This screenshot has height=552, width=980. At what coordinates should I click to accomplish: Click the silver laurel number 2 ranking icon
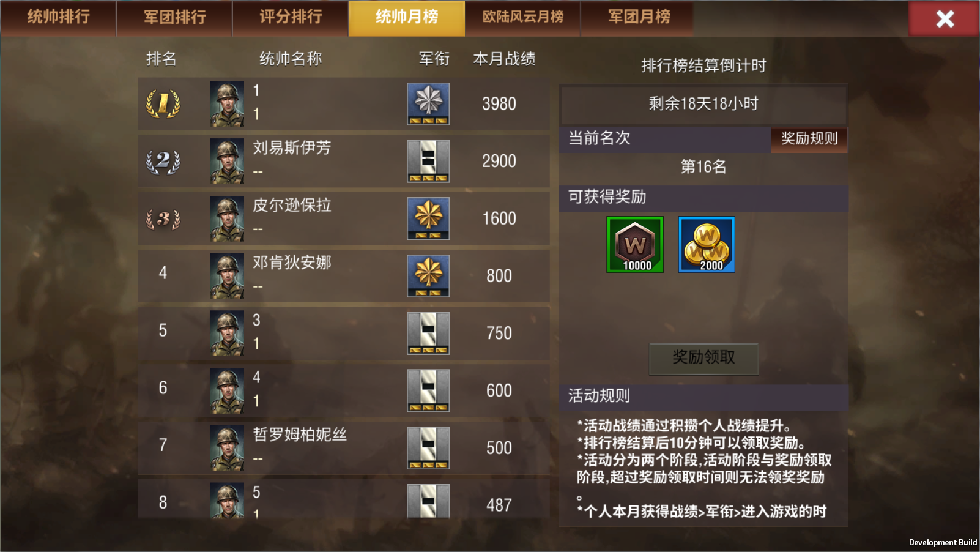(x=163, y=162)
